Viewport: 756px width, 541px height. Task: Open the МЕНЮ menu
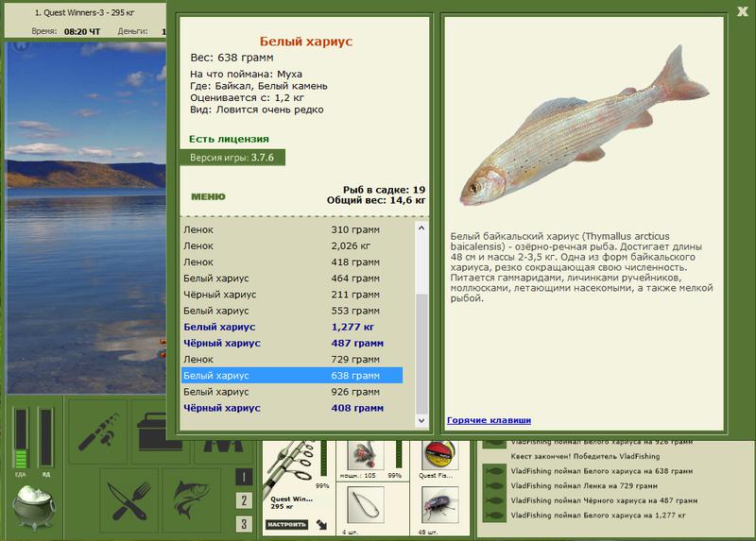[208, 196]
